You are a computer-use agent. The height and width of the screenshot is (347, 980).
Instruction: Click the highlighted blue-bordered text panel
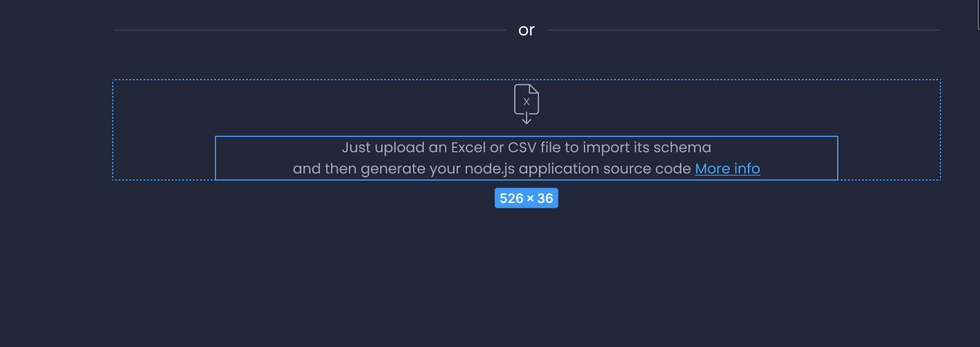(x=526, y=158)
